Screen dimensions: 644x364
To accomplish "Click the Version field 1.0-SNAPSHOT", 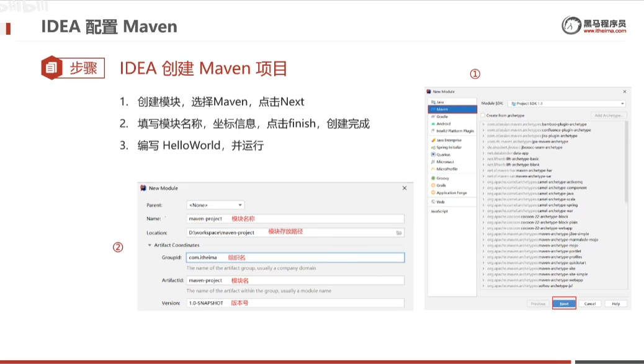I will pos(295,303).
